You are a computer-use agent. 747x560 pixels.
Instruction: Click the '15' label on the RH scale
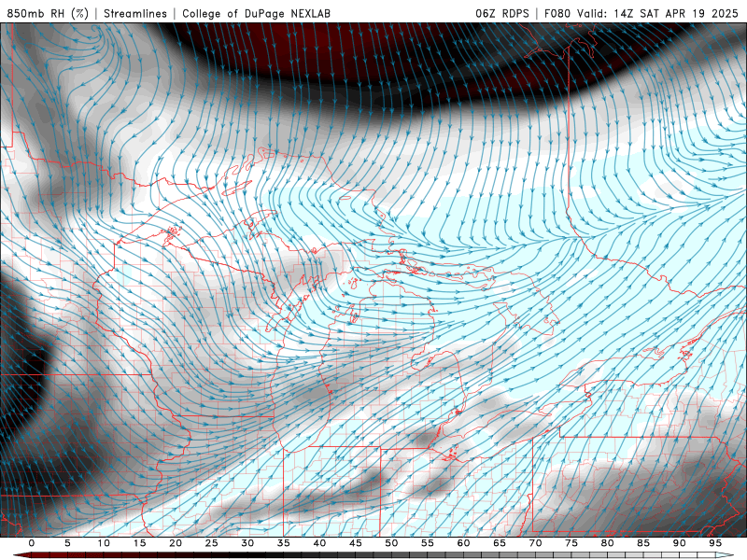tap(139, 543)
